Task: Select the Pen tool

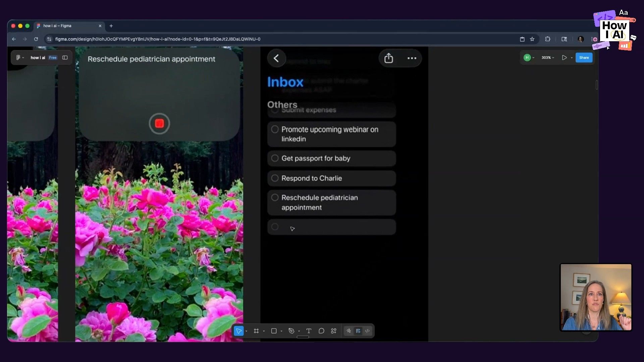Action: 291,331
